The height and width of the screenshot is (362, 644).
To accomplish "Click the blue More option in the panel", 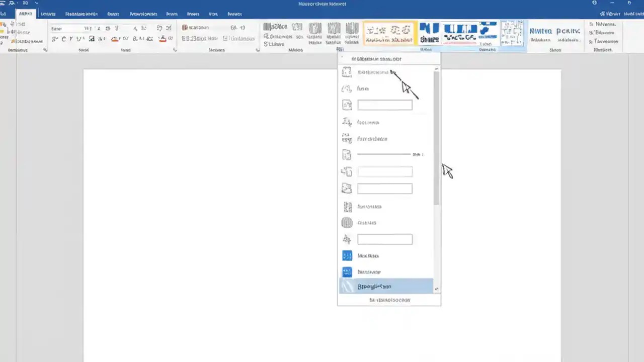I will [368, 255].
